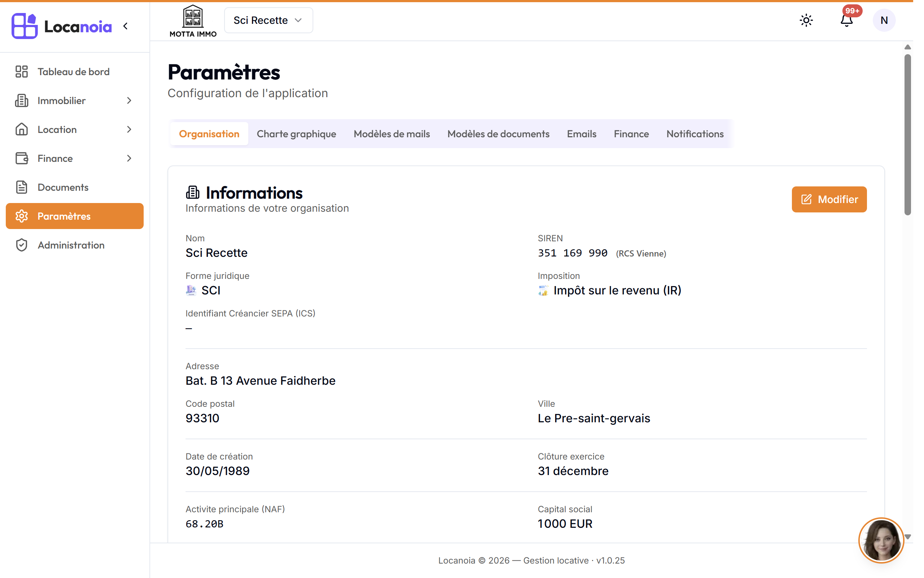Click the address Bat. B 13 Avenue Faidherbe
The width and height of the screenshot is (924, 578).
(260, 381)
